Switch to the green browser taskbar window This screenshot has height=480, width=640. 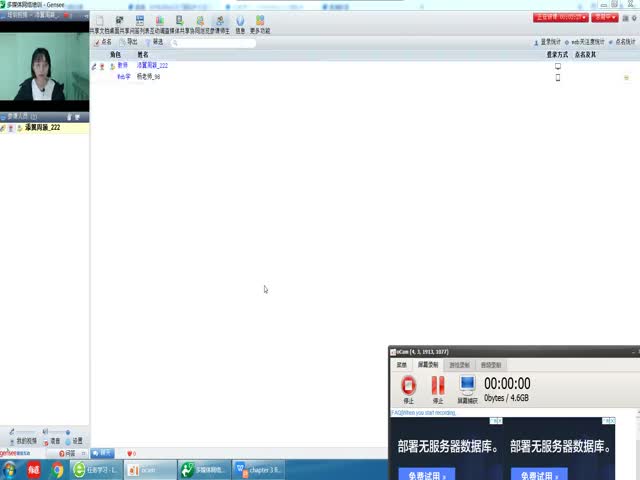(x=96, y=470)
